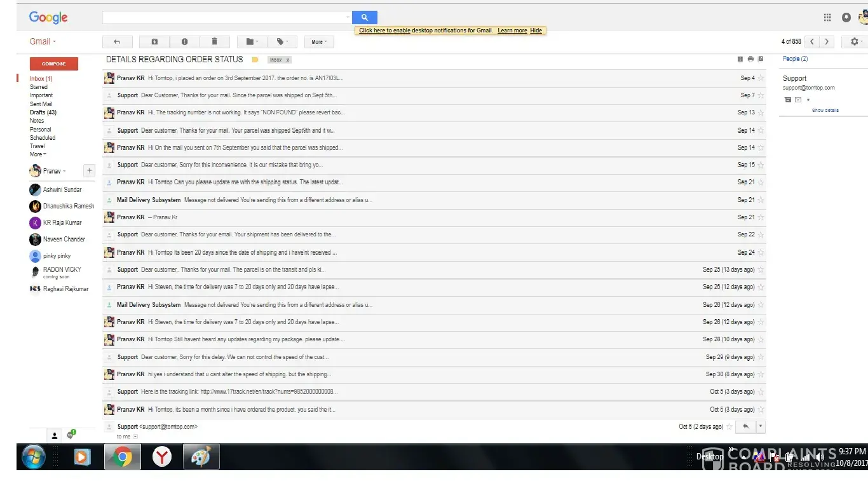Viewport: 868px width, 488px height.
Task: Go back to inbox with the arrow button
Action: 117,42
